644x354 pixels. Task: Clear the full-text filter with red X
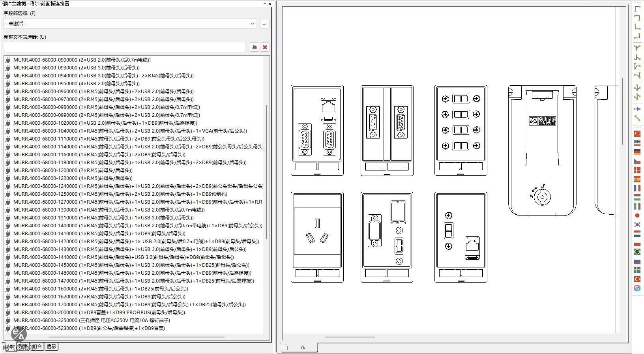click(x=265, y=47)
